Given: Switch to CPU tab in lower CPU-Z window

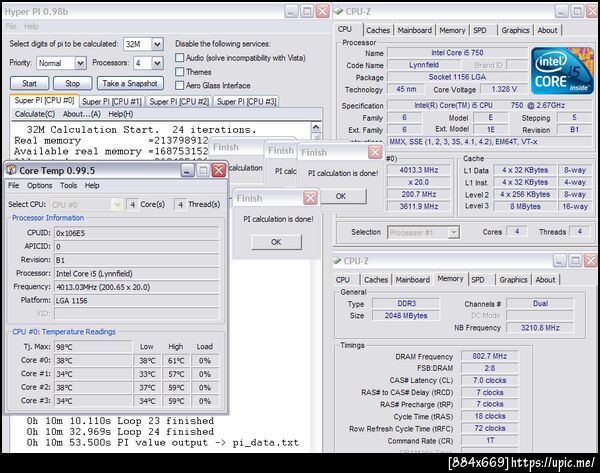Looking at the screenshot, I should [342, 280].
